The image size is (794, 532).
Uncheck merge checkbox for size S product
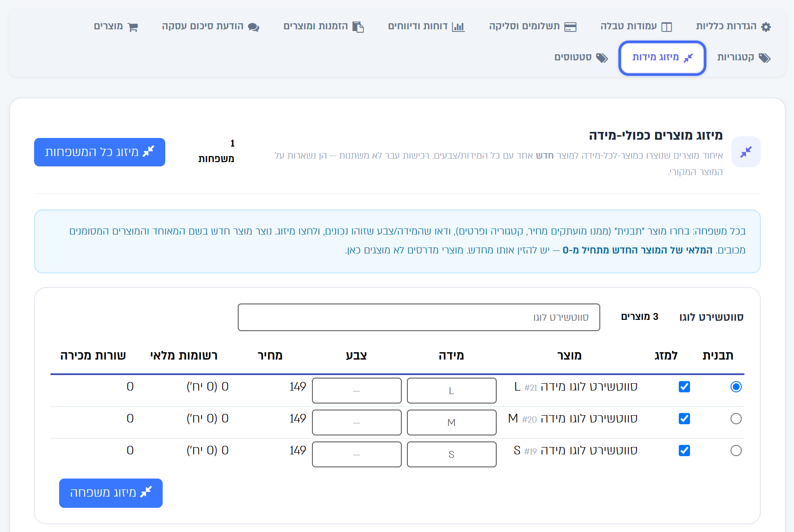(x=684, y=451)
